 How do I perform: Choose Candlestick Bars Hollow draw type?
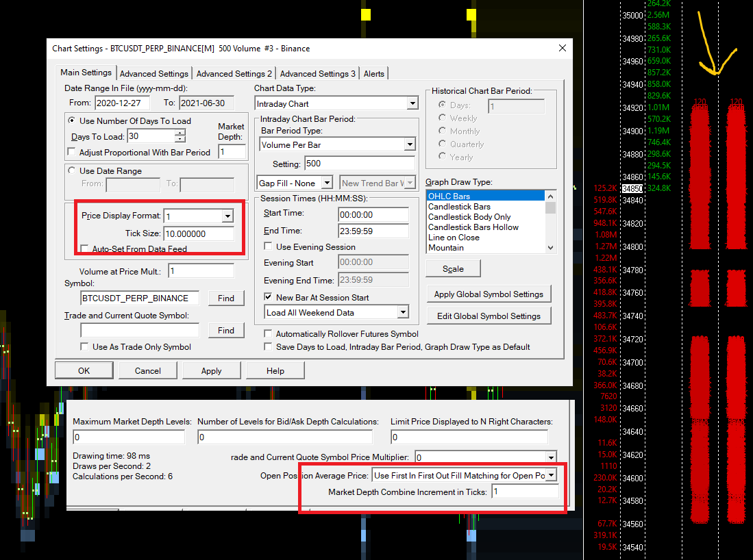pyautogui.click(x=486, y=227)
